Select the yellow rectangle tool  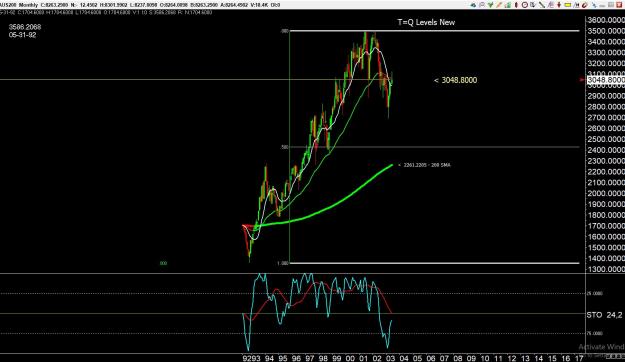568,5
